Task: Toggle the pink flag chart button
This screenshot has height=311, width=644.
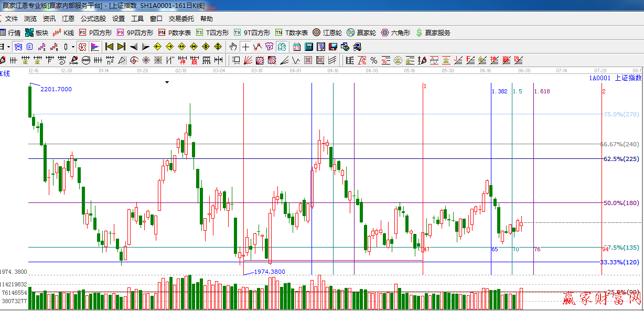Action: pyautogui.click(x=95, y=47)
